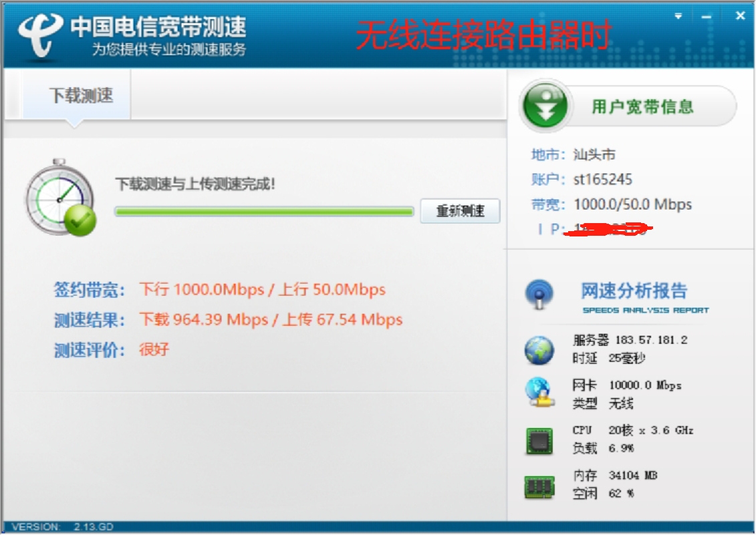Screen dimensions: 756x535
Task: Select the 很好 rating text
Action: pyautogui.click(x=154, y=349)
